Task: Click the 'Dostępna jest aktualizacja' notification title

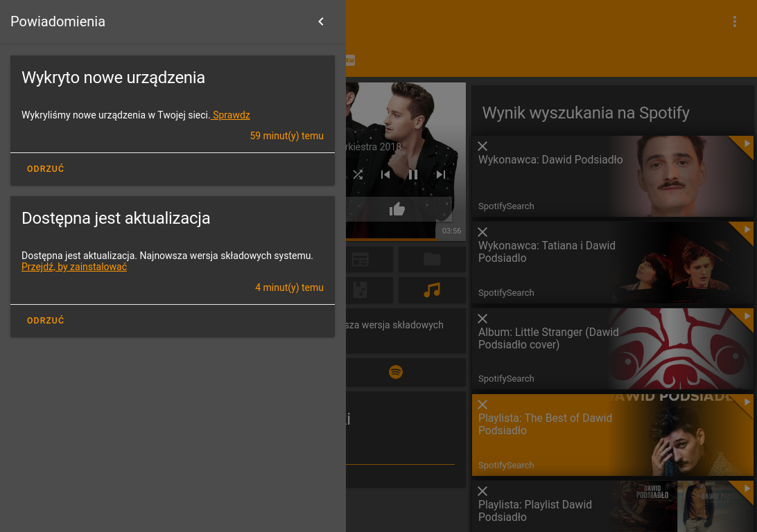Action: (x=116, y=218)
